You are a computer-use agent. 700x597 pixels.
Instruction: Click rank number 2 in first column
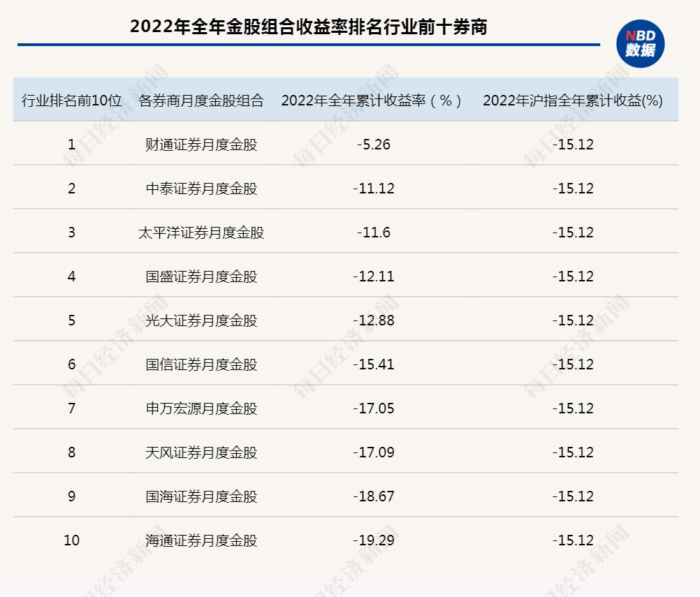71,189
